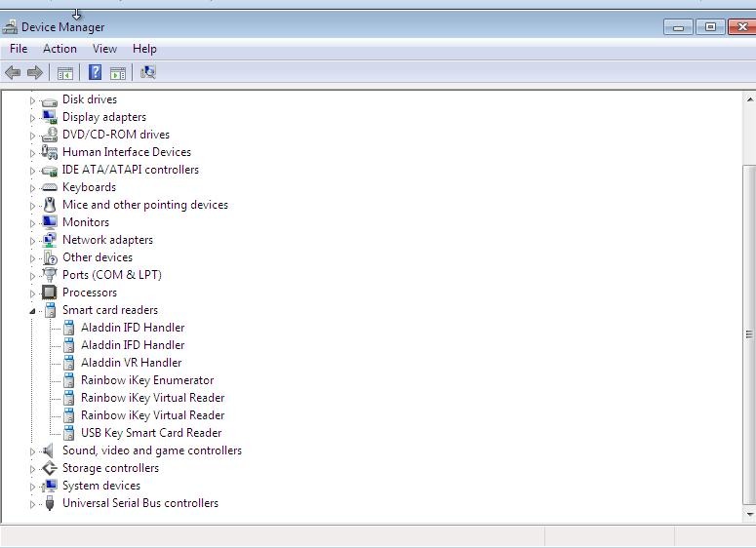Screen dimensions: 756x548
Task: Click the Storage controllers icon
Action: 49,468
